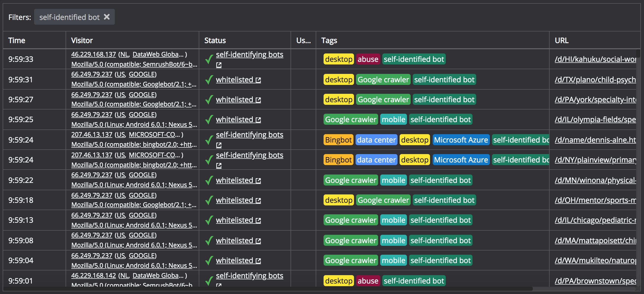Viewport: 644px width, 294px height.
Task: Open external link icon beside whitelisted at 9:59:04
Action: point(258,261)
